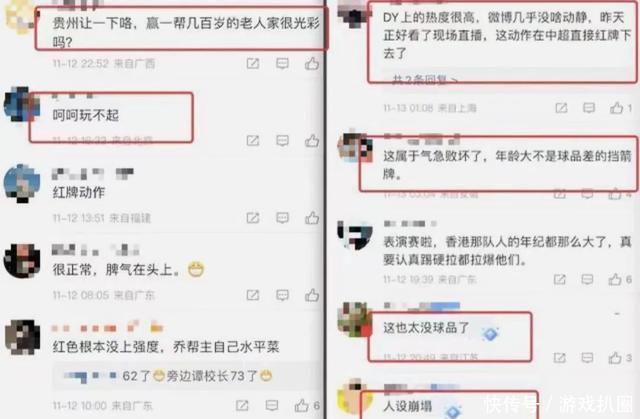
Task: Toggle like on '这属于气急败坏了' comment
Action: coord(615,194)
